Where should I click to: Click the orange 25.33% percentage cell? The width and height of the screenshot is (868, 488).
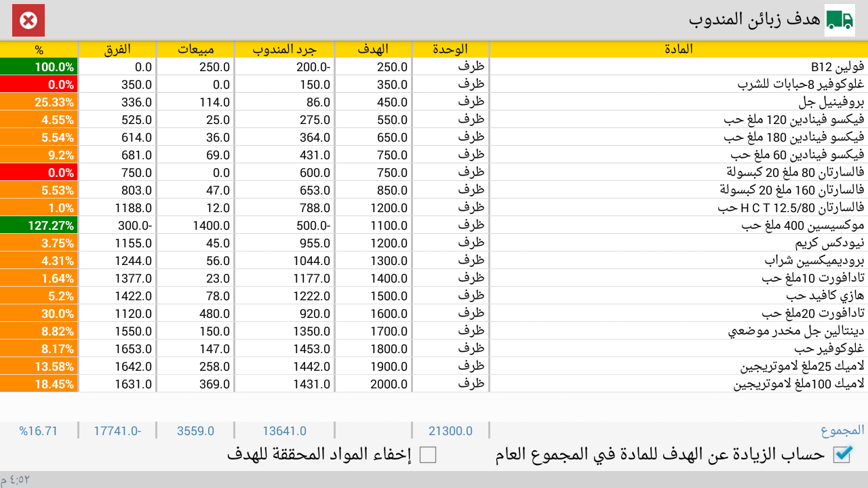click(39, 102)
